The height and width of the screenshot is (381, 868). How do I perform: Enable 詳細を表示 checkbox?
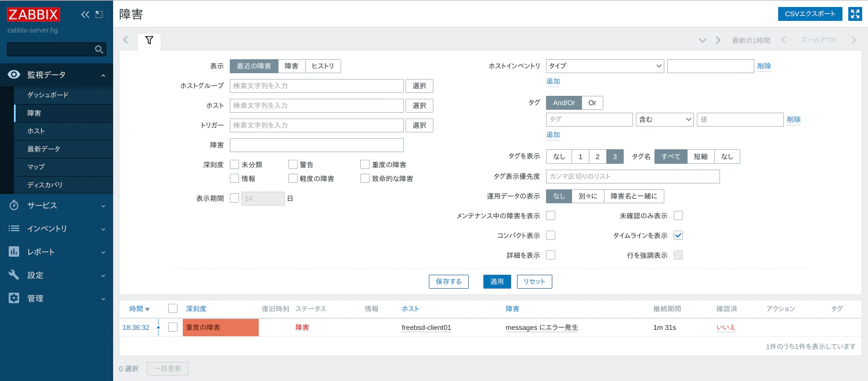pyautogui.click(x=551, y=255)
